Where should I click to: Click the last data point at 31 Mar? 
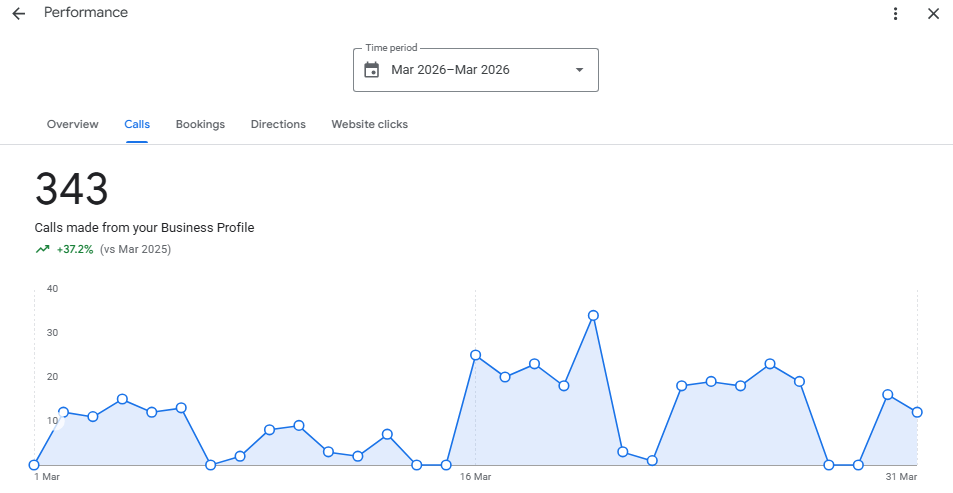tap(917, 412)
